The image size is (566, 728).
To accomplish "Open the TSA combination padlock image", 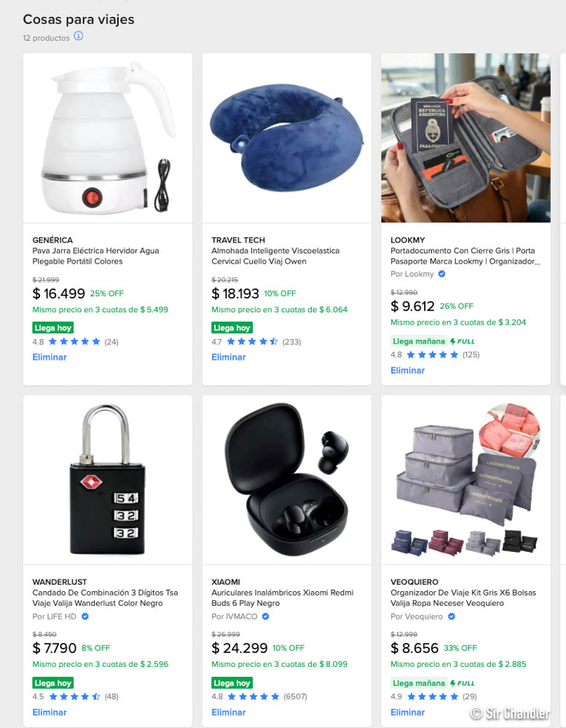I will click(108, 480).
